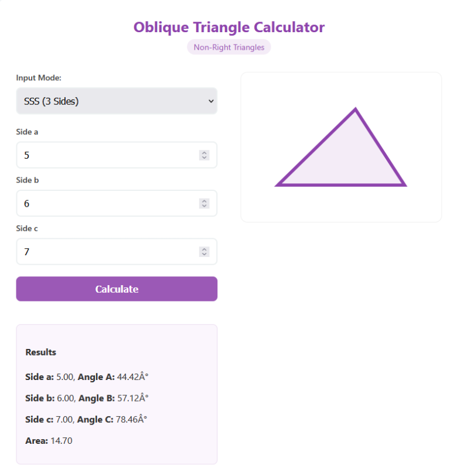
Task: Select SSS (3 Sides) from input mode selector
Action: 117,101
